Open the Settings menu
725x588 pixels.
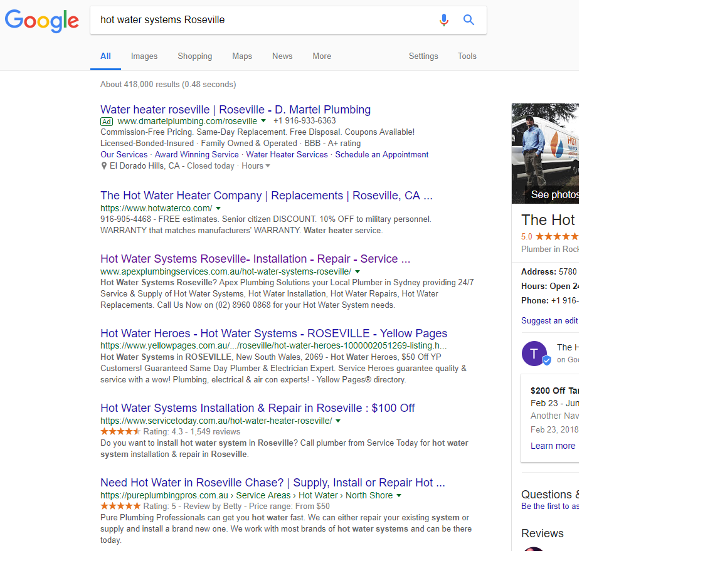point(423,56)
